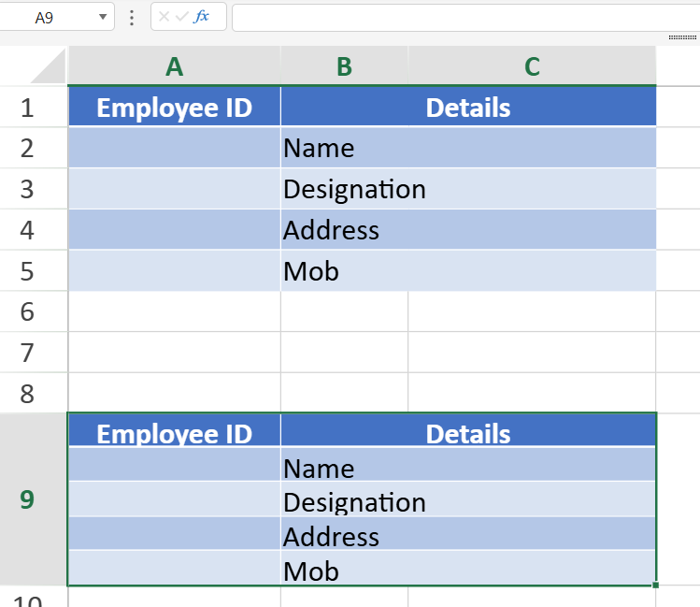Select column B header

point(344,66)
